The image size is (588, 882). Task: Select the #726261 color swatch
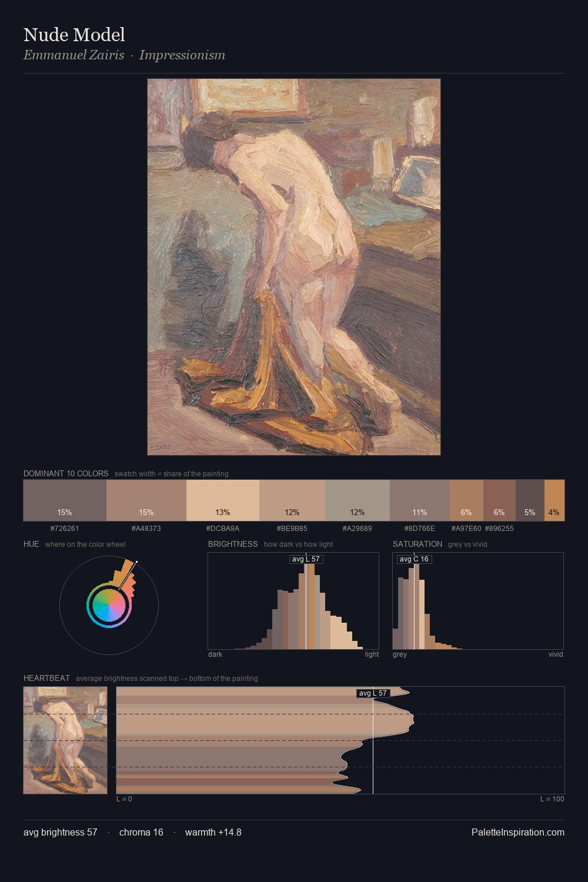pos(65,500)
